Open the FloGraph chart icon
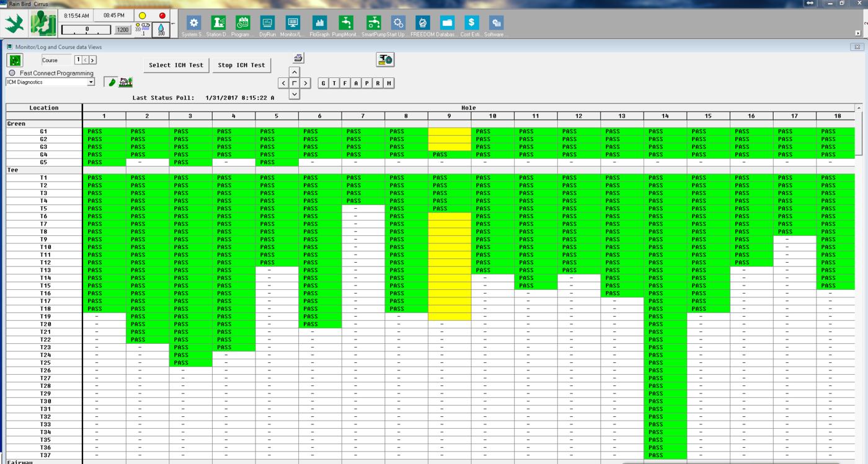Viewport: 868px width, 464px height. click(319, 24)
